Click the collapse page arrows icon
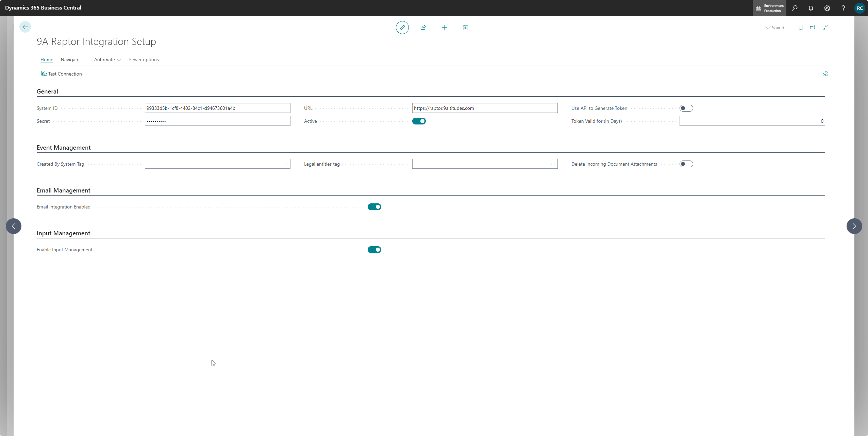This screenshot has width=868, height=436. pyautogui.click(x=825, y=28)
